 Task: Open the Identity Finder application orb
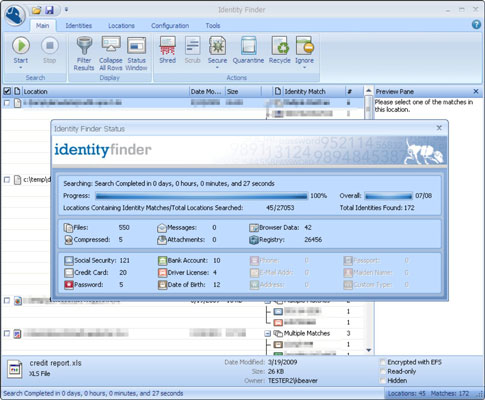(x=14, y=15)
